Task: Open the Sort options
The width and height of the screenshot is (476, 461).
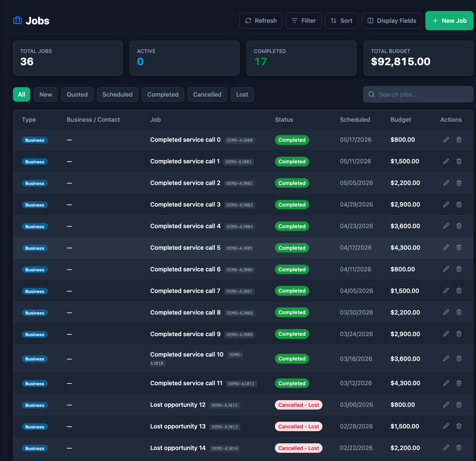Action: [341, 20]
